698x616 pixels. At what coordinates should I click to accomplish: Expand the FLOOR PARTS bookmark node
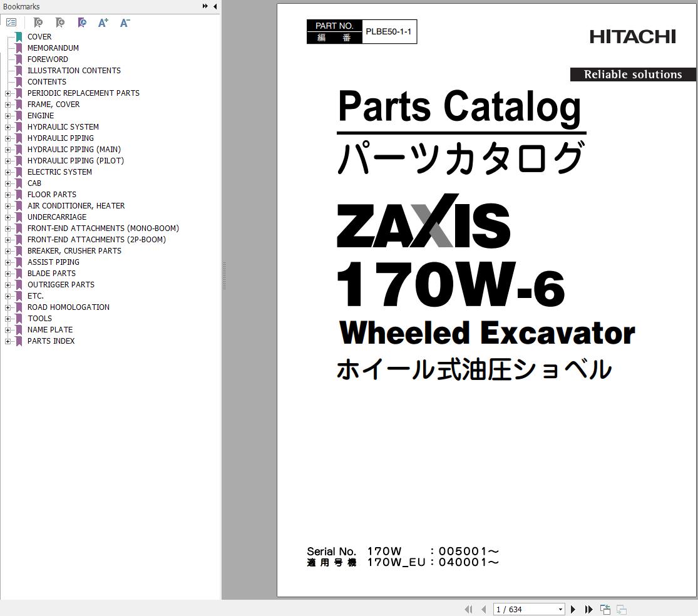[x=8, y=195]
